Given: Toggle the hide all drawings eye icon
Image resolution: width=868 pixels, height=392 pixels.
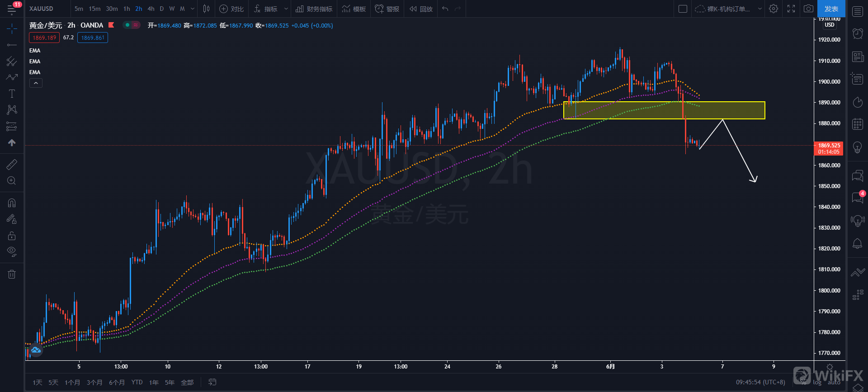Looking at the screenshot, I should click(x=12, y=251).
